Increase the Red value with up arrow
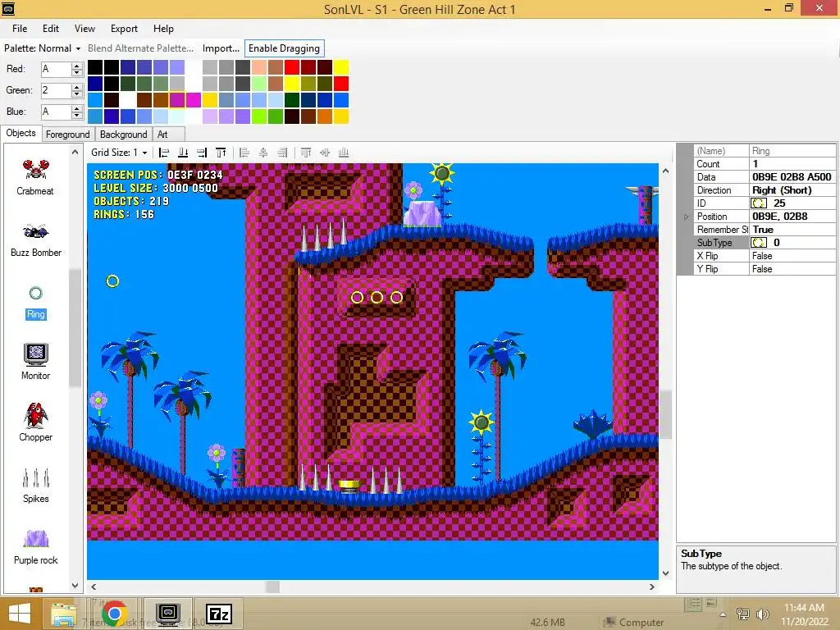 [77, 66]
